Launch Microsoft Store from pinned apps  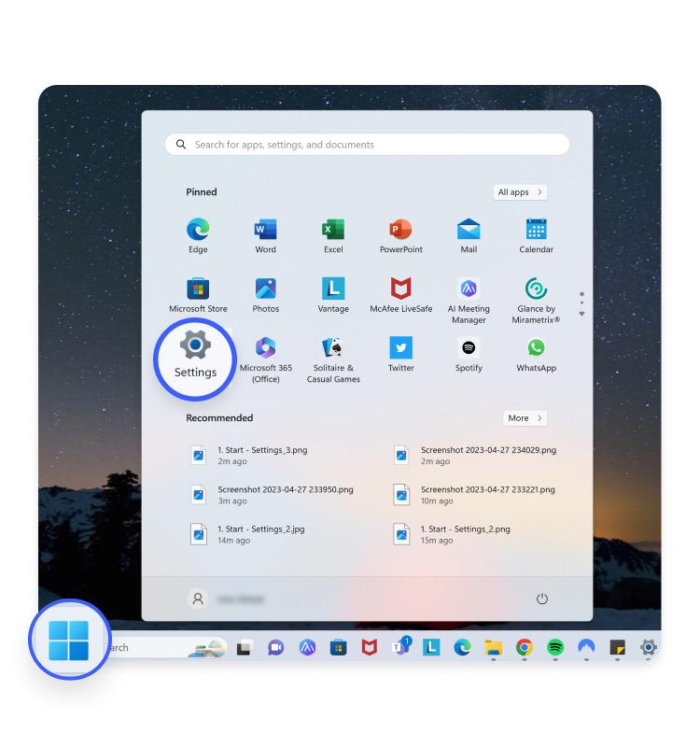198,295
